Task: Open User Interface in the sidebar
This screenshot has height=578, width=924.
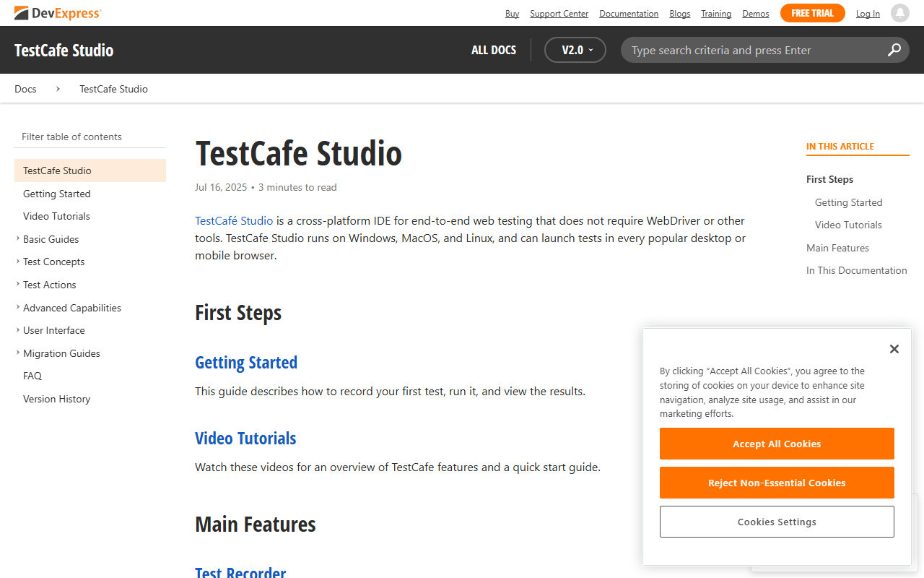Action: [x=54, y=330]
